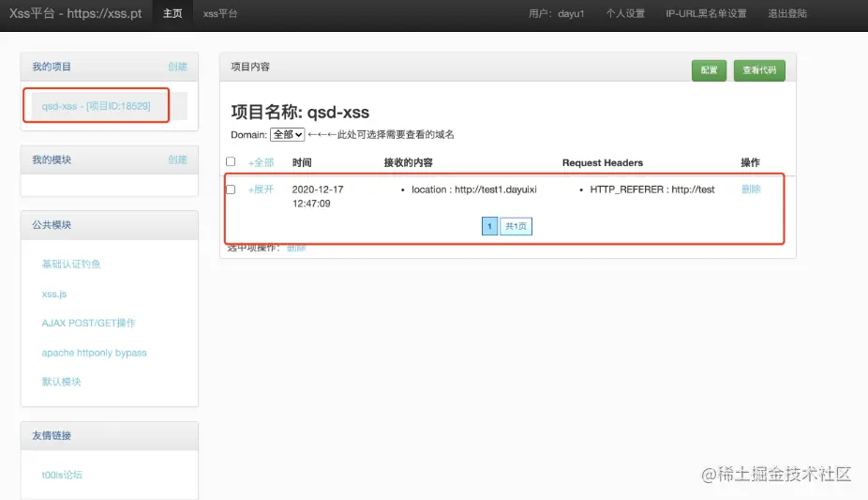Click 退出登陆 to log out
The image size is (868, 500).
pyautogui.click(x=787, y=13)
